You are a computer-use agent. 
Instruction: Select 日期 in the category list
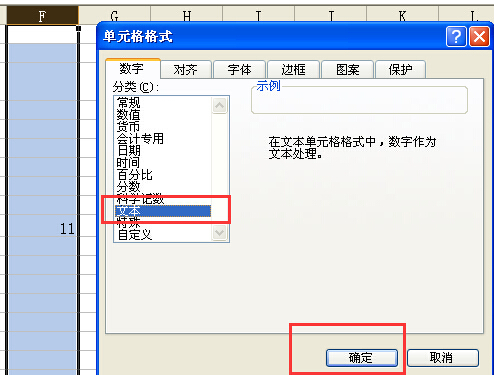pyautogui.click(x=129, y=151)
